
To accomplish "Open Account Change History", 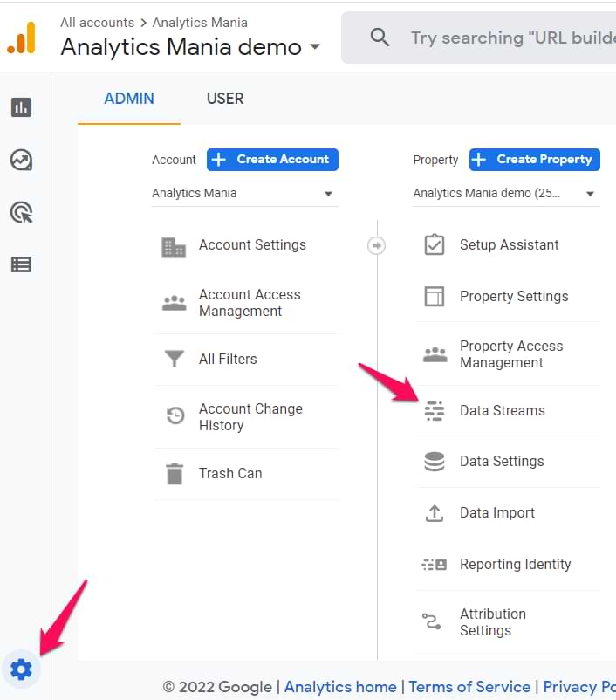I will click(250, 417).
